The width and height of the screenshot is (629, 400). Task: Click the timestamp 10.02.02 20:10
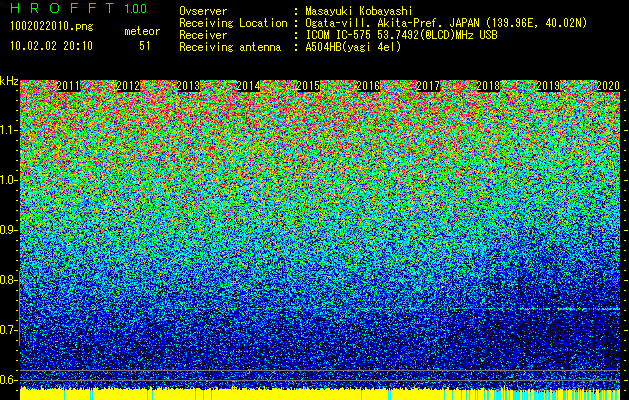pyautogui.click(x=51, y=46)
